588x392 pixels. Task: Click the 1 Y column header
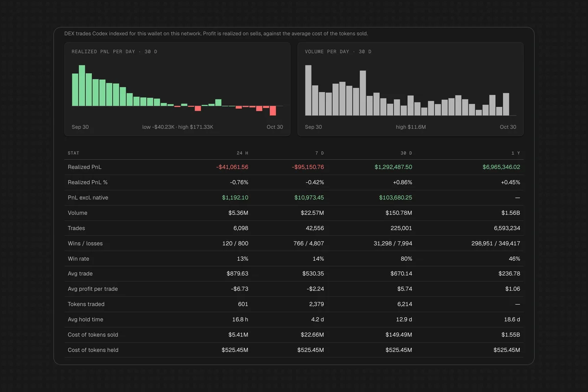(x=516, y=153)
